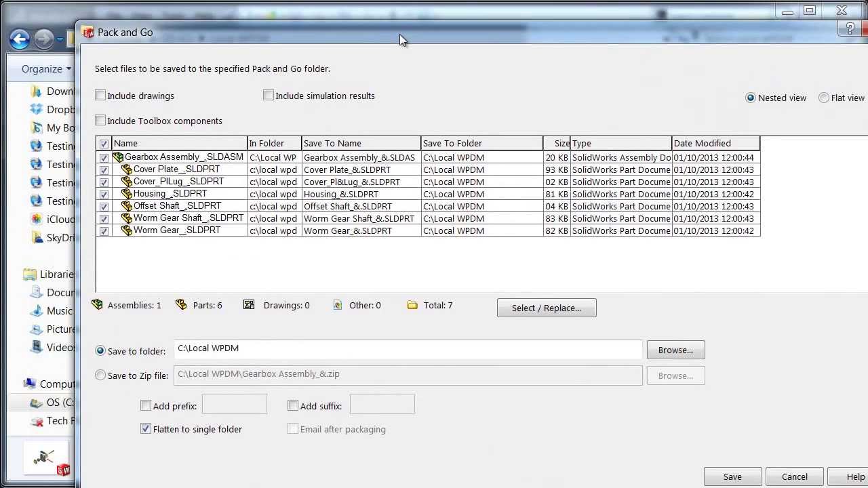Click the Explorer back arrow button
868x488 pixels.
[x=19, y=39]
